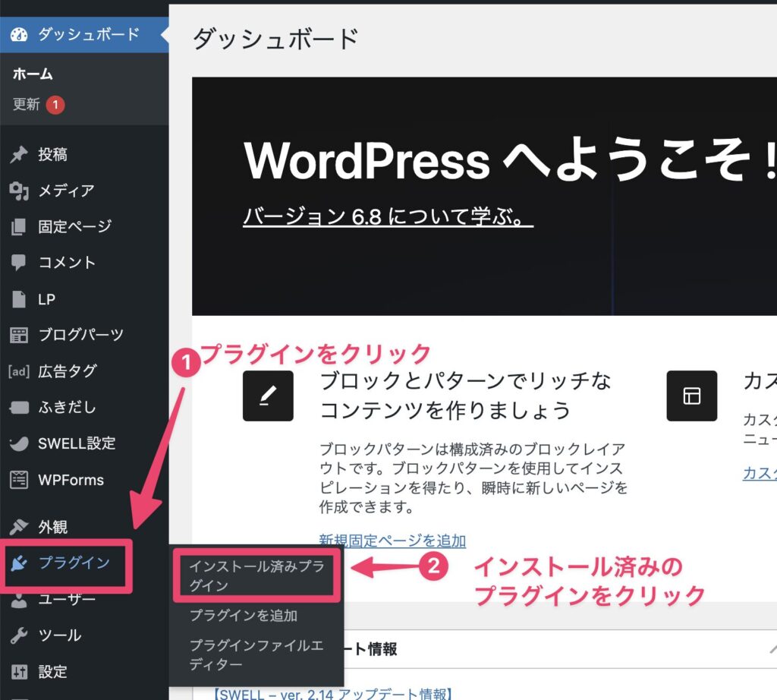Click the pencil edit icon tile
Viewport: 777px width, 700px height.
tap(268, 396)
